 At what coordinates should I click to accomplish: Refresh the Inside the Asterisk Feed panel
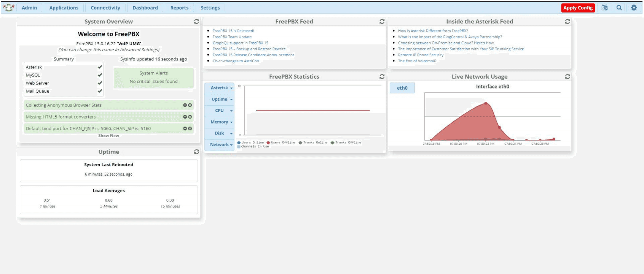tap(567, 22)
